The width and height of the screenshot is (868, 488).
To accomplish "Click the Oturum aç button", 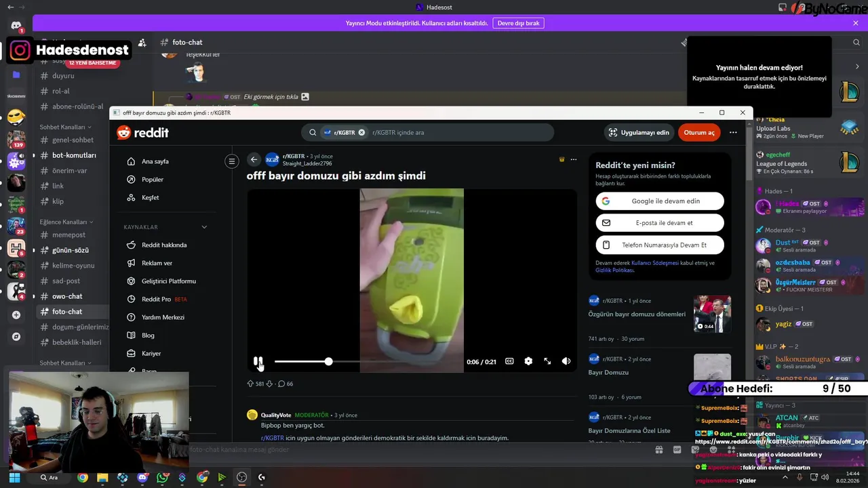I will pyautogui.click(x=699, y=132).
